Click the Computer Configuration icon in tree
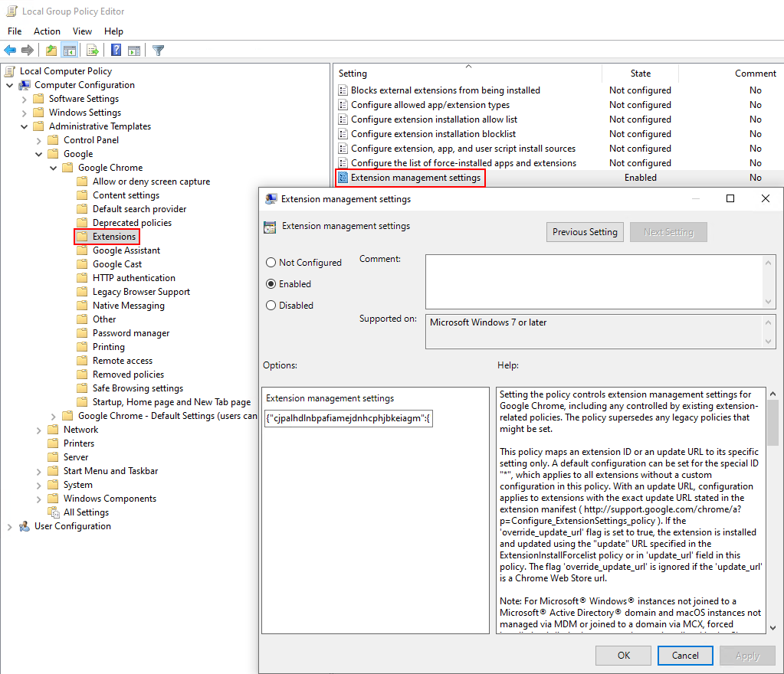This screenshot has height=674, width=784. tap(25, 85)
